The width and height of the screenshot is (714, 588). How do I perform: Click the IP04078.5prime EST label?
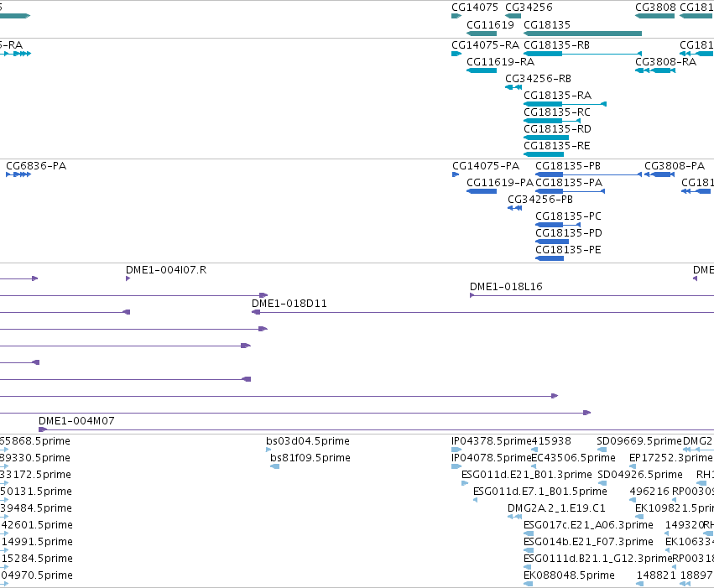(492, 458)
